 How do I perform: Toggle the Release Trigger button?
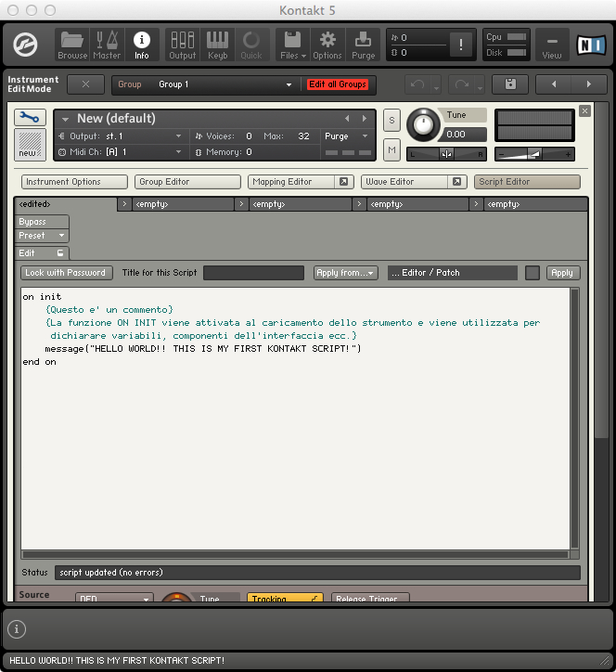coord(370,598)
